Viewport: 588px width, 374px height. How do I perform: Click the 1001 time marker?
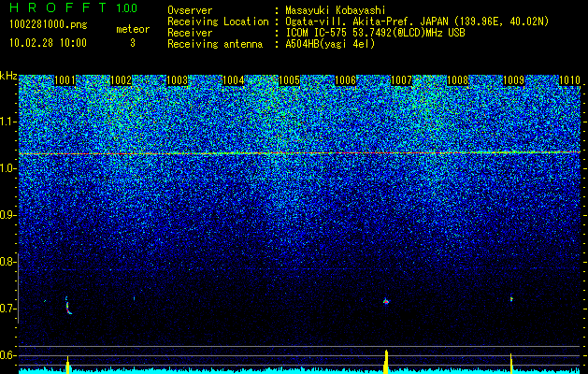tap(65, 80)
